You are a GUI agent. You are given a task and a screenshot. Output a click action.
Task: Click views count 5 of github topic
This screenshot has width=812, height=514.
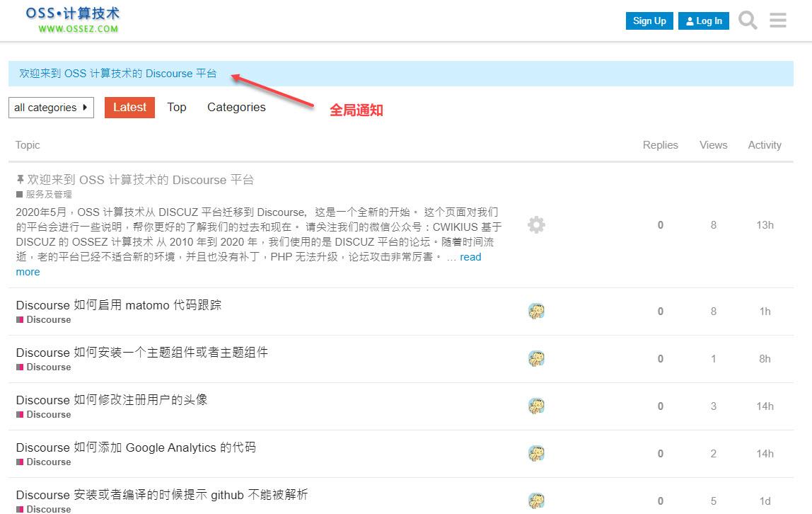click(x=713, y=501)
